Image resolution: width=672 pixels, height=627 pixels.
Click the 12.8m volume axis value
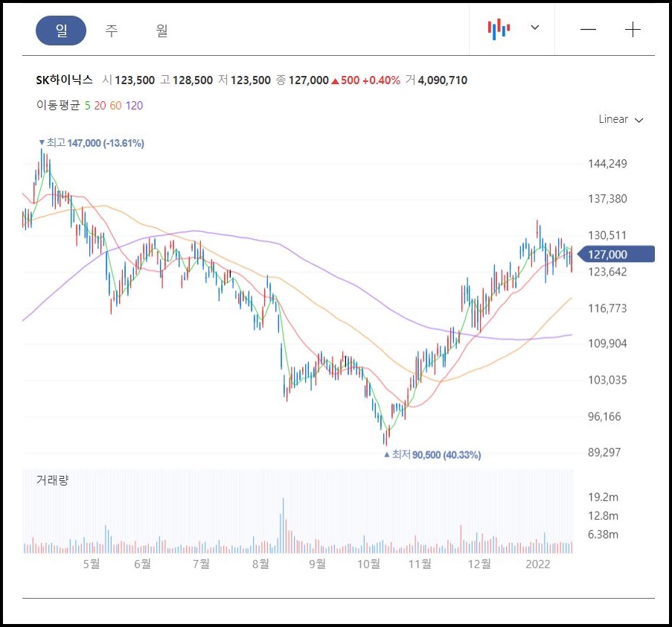click(603, 515)
